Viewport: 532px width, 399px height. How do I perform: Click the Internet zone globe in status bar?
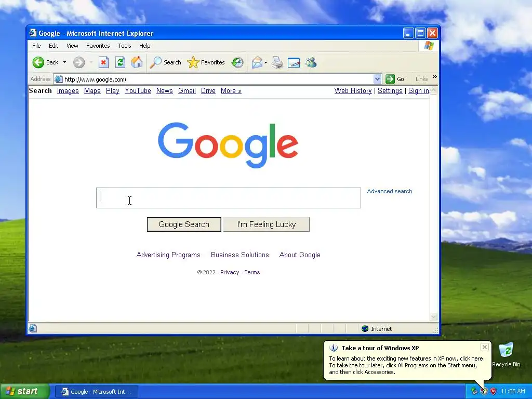(365, 328)
